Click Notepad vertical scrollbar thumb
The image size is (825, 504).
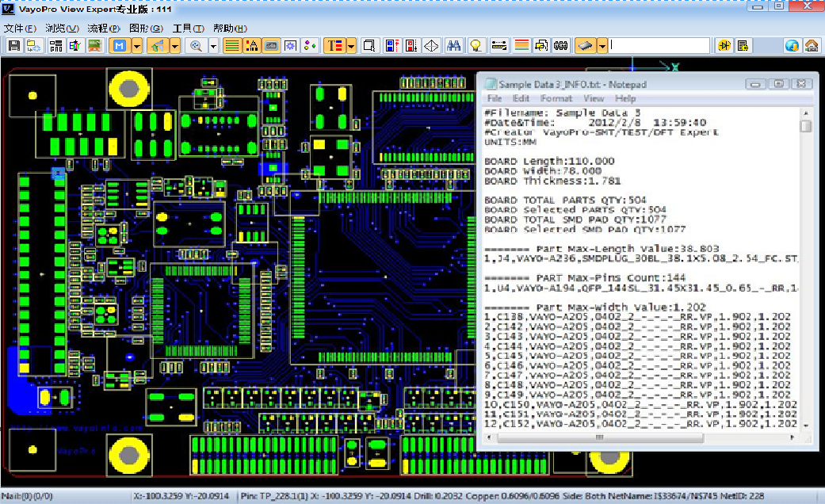(805, 126)
